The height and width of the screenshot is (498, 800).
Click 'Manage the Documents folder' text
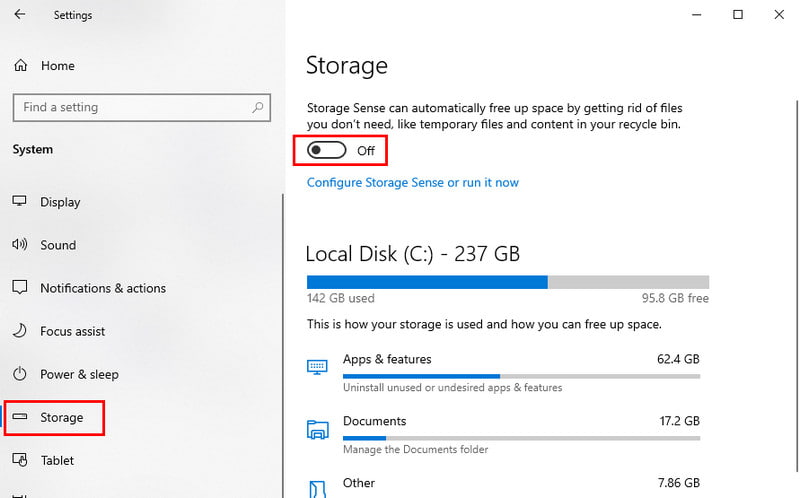click(415, 450)
